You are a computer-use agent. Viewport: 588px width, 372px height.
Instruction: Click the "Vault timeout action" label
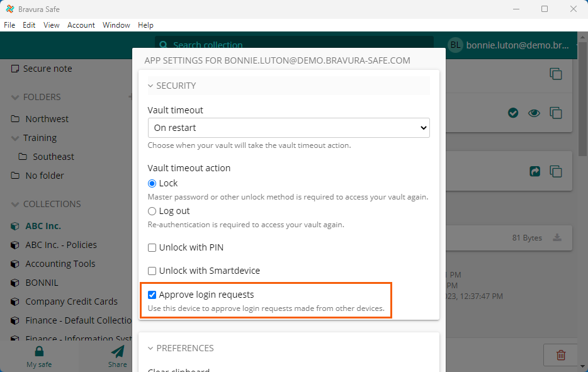189,168
